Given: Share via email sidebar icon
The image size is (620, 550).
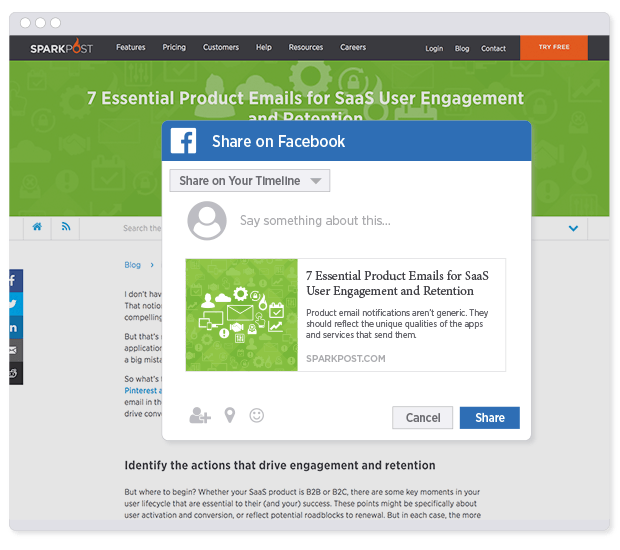Looking at the screenshot, I should point(16,350).
